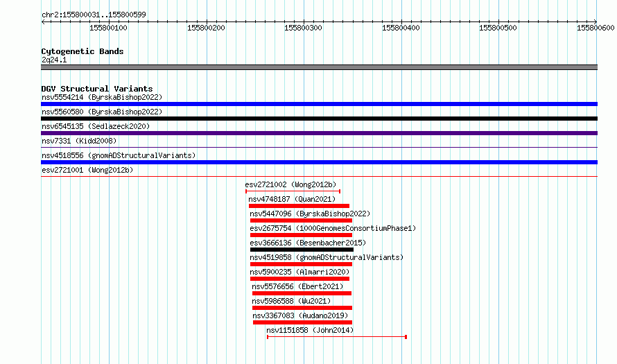
Task: Click the nsv5554214 (ByrskaBishop2022) variant label
Action: tap(102, 97)
